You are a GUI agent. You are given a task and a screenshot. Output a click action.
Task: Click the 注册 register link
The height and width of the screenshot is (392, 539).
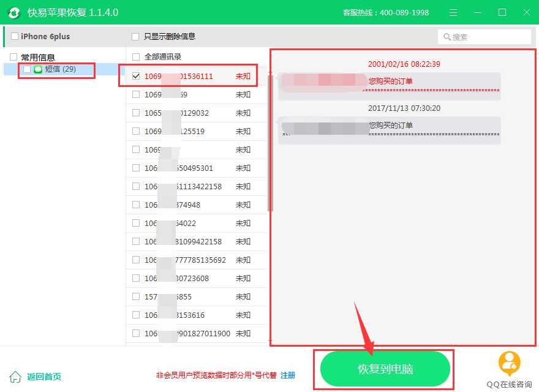[x=288, y=375]
